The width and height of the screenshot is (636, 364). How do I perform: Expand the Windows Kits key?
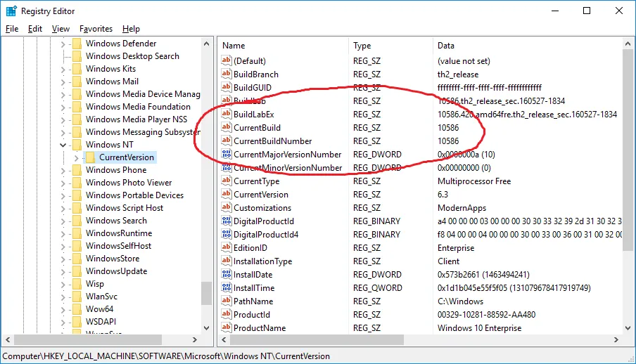coord(63,70)
